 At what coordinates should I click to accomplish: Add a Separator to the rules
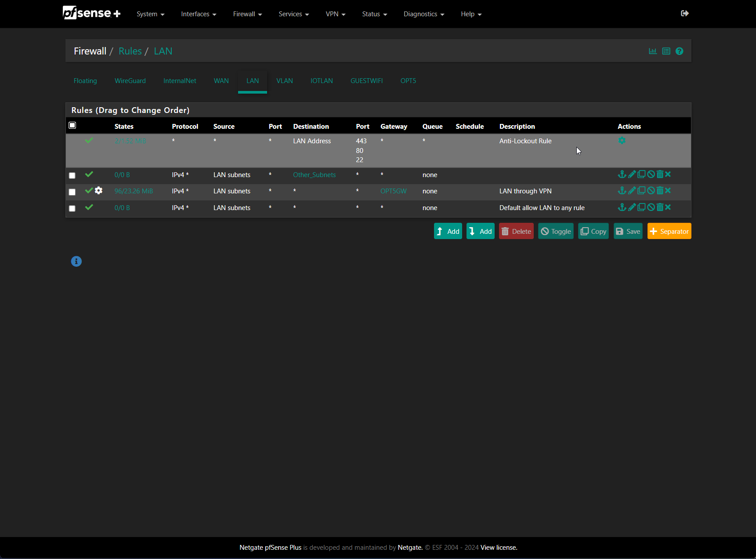(x=669, y=231)
